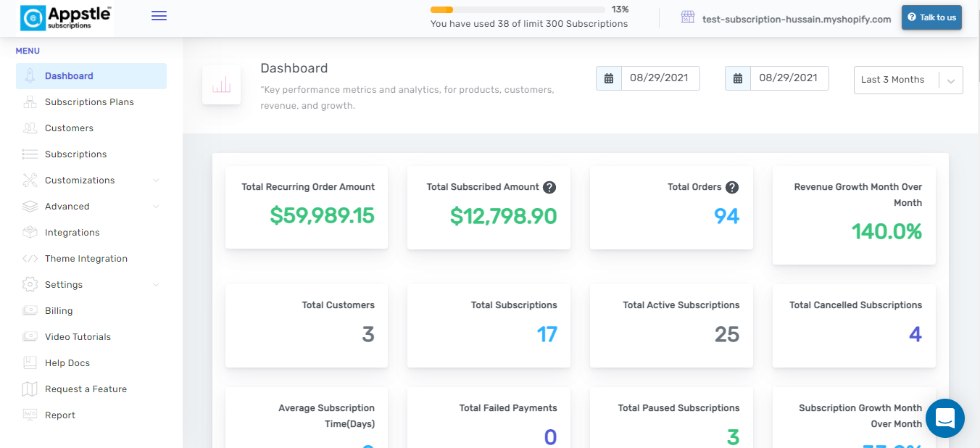Expand the Advanced submenu chevron
The width and height of the screenshot is (980, 448).
(x=156, y=207)
